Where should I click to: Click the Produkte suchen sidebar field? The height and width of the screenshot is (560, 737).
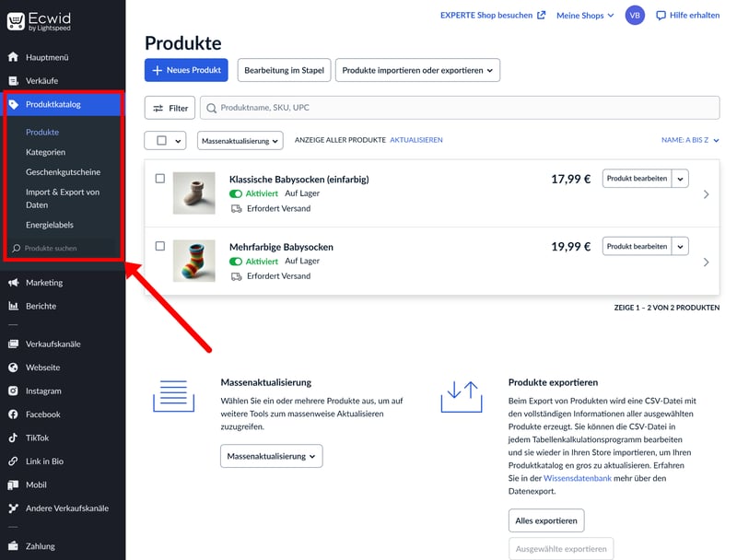click(63, 248)
